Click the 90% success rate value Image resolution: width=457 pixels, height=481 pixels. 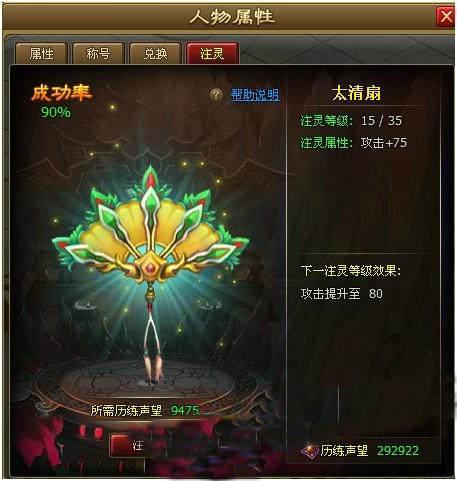(x=56, y=112)
